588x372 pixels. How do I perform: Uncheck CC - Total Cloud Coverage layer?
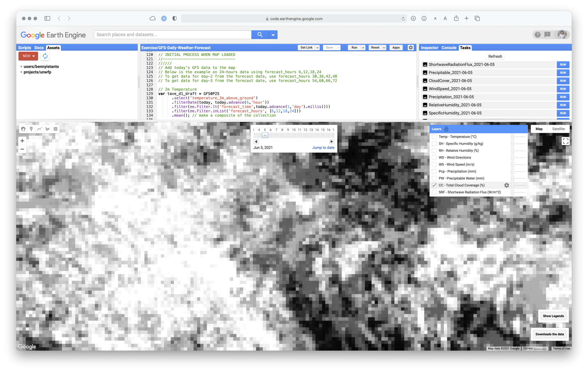[x=434, y=185]
